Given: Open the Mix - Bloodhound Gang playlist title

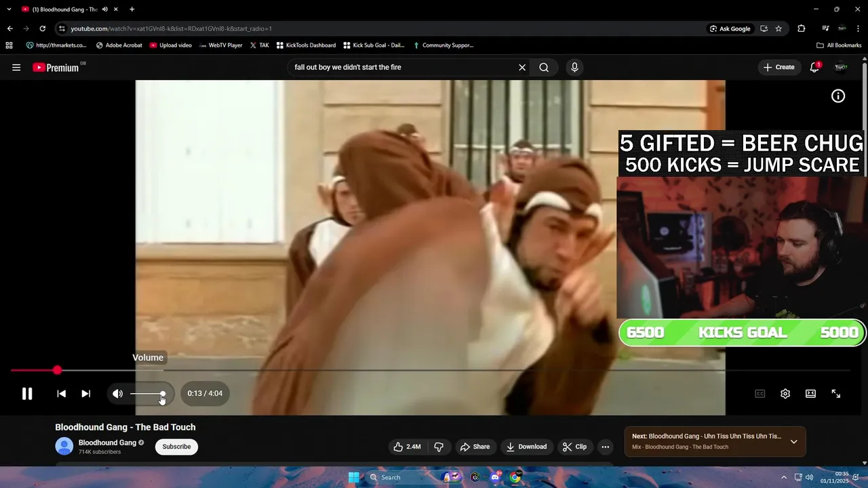Looking at the screenshot, I should tap(680, 447).
